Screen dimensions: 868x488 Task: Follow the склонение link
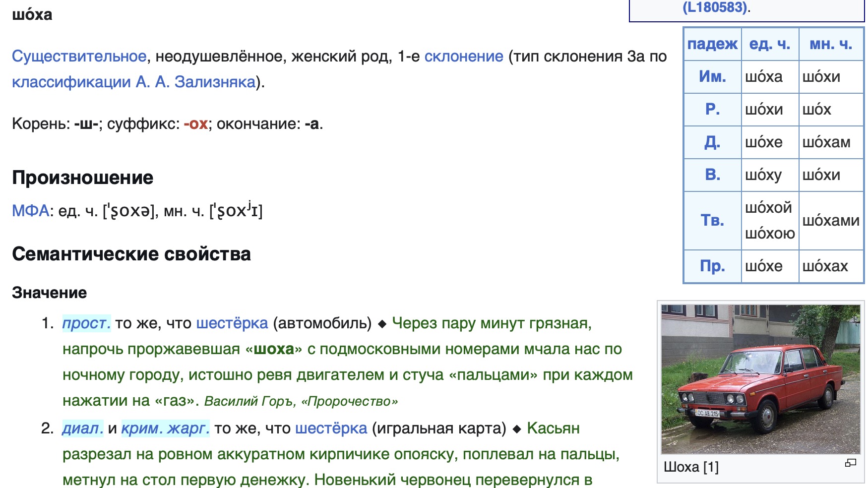click(x=463, y=57)
